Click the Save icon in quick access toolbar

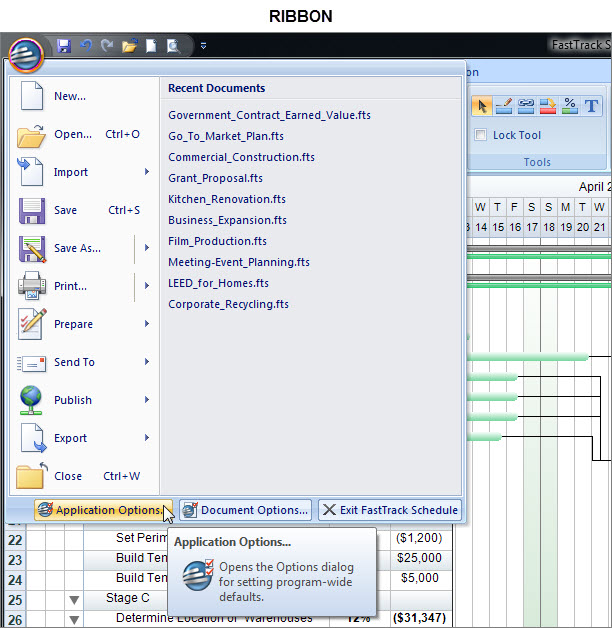pyautogui.click(x=64, y=46)
